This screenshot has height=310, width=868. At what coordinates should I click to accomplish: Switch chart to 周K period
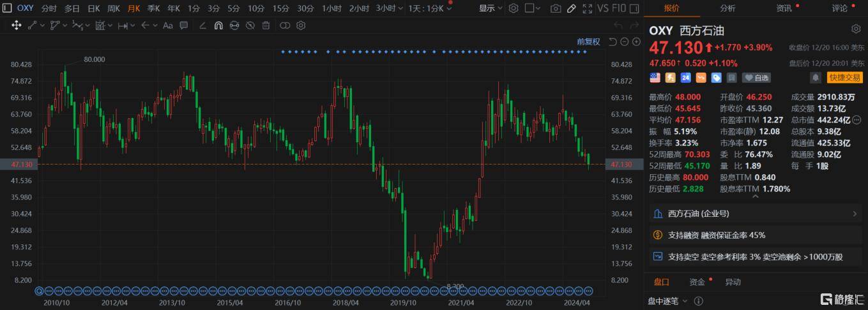tap(113, 8)
